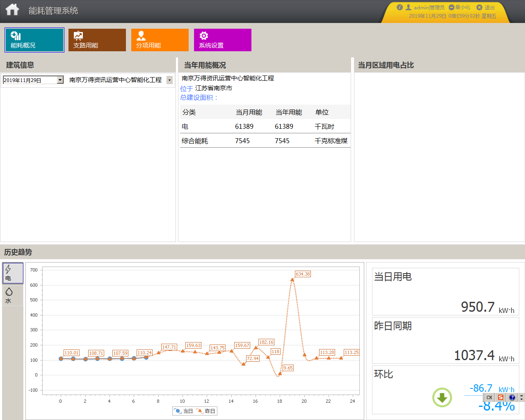Image resolution: width=525 pixels, height=420 pixels.
Task: Toggle the 昨日 legend series
Action: click(205, 411)
